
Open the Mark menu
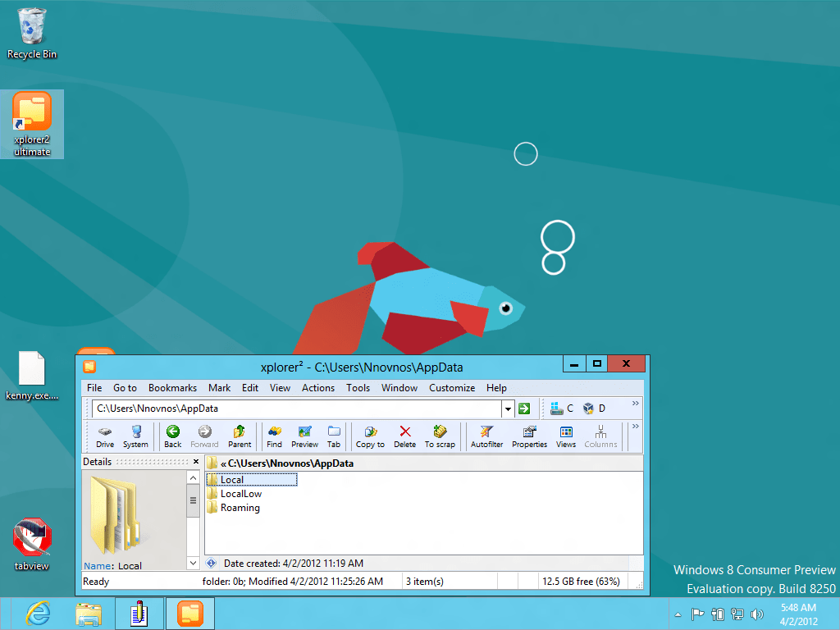220,388
